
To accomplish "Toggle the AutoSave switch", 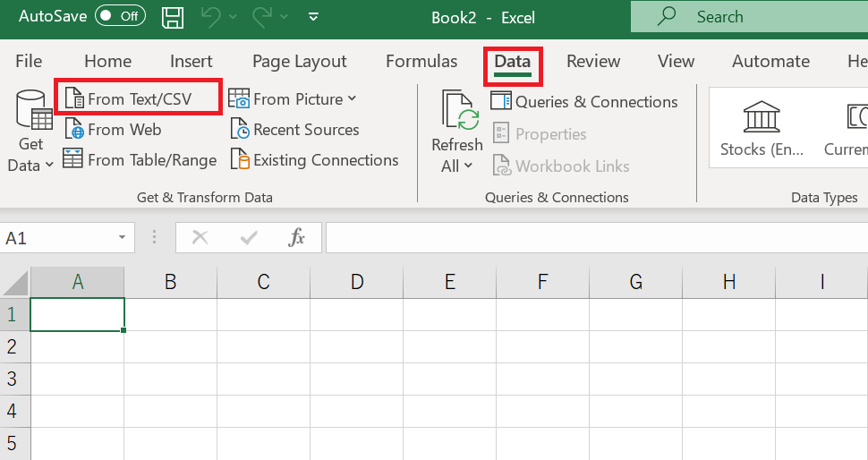I will tap(120, 16).
